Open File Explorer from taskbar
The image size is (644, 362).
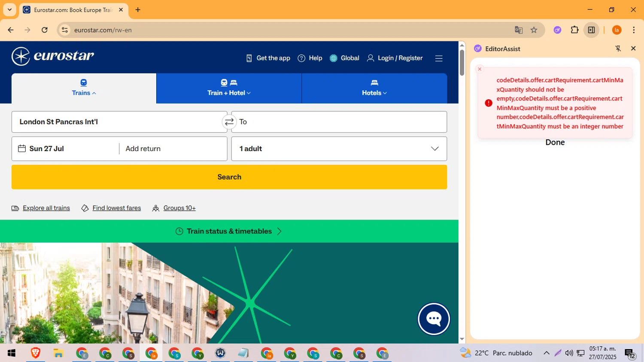58,353
